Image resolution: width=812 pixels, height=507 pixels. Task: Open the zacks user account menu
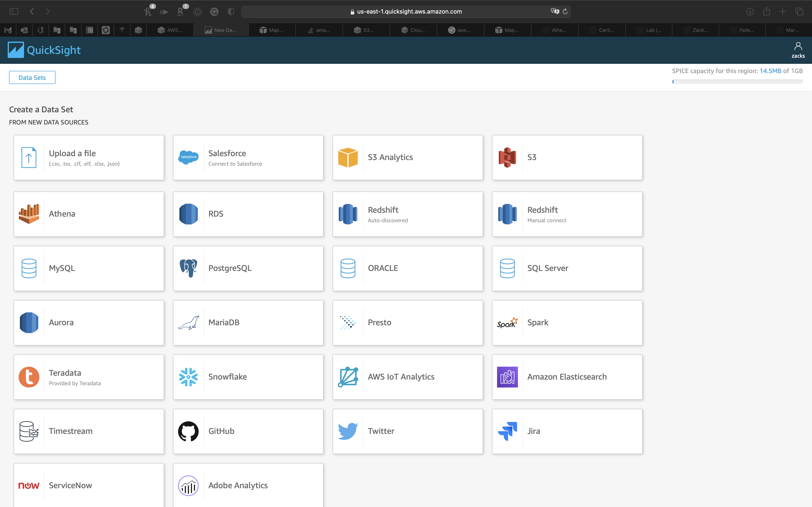tap(798, 50)
